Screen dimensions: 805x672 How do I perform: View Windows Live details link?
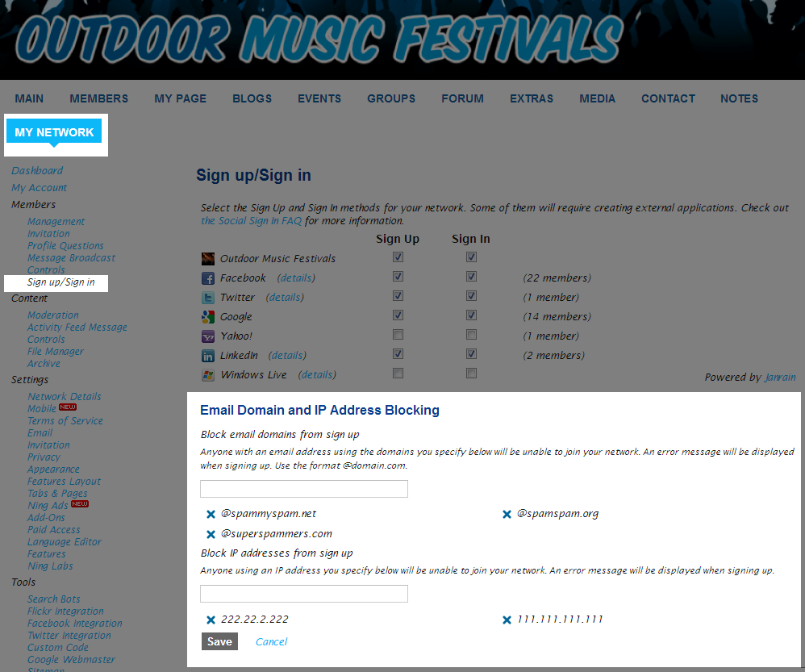coord(317,375)
